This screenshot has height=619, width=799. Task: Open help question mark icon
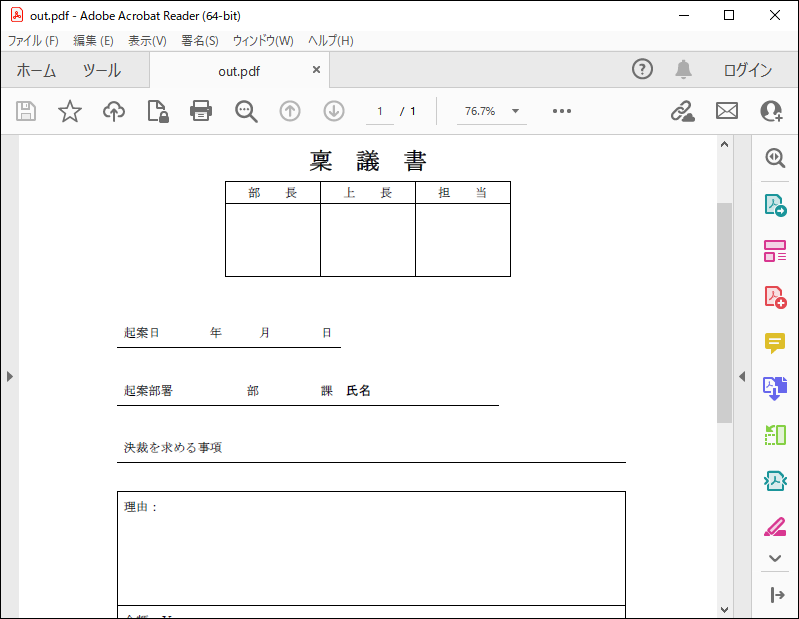tap(642, 69)
